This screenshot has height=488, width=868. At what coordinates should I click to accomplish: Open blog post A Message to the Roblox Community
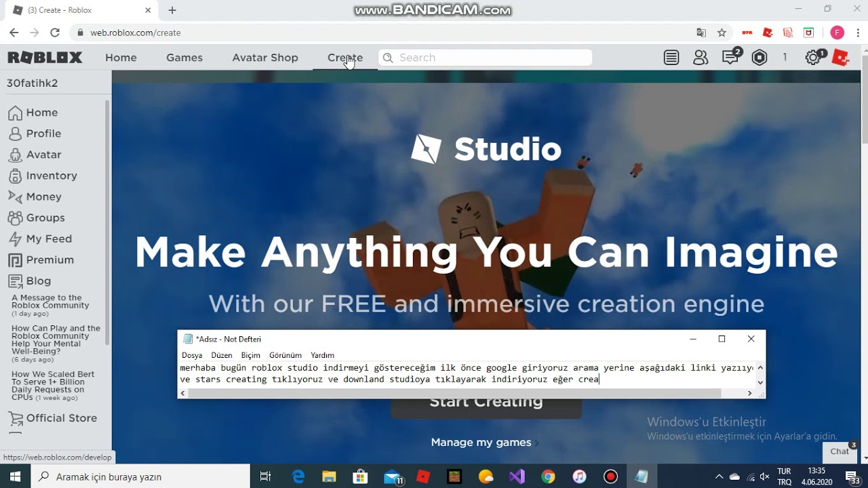[51, 302]
